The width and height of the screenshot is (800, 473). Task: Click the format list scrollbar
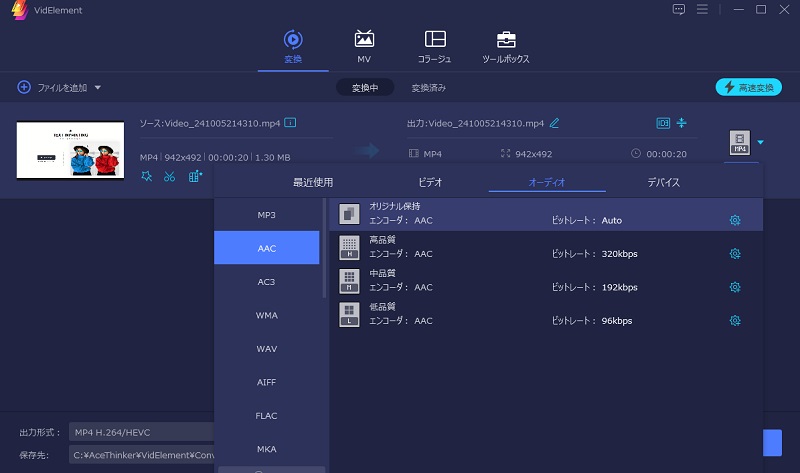(x=324, y=248)
